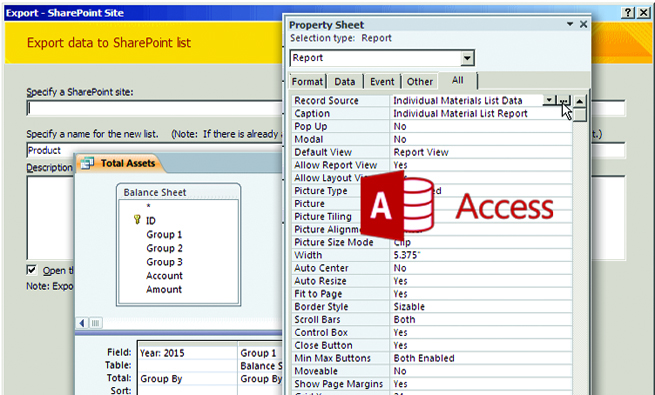Click the red Access logo

[x=396, y=206]
